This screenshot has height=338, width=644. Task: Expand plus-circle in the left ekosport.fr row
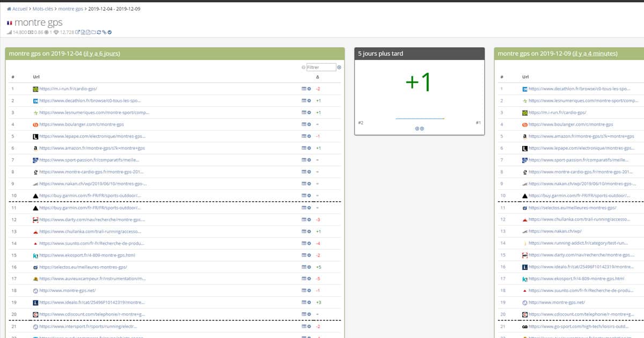[x=309, y=255]
